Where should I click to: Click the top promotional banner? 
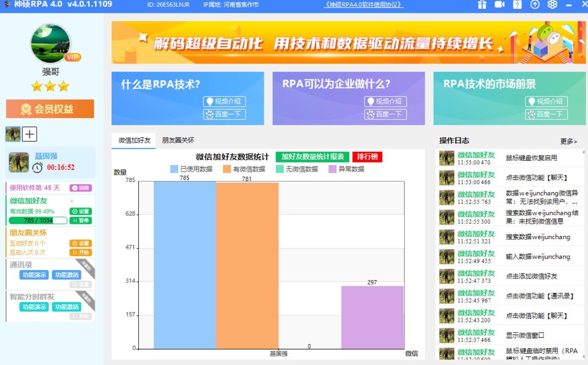pyautogui.click(x=349, y=43)
